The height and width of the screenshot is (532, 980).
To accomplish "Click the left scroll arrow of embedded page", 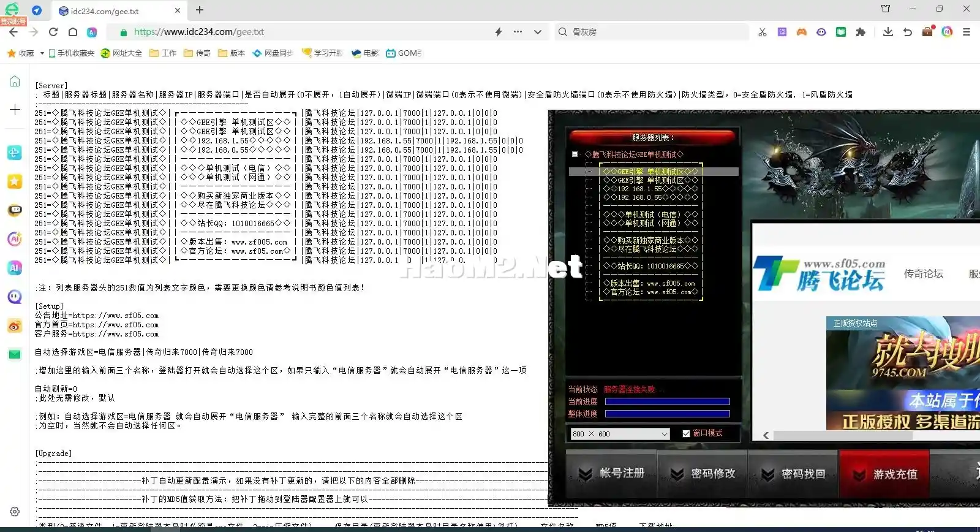I will 766,436.
